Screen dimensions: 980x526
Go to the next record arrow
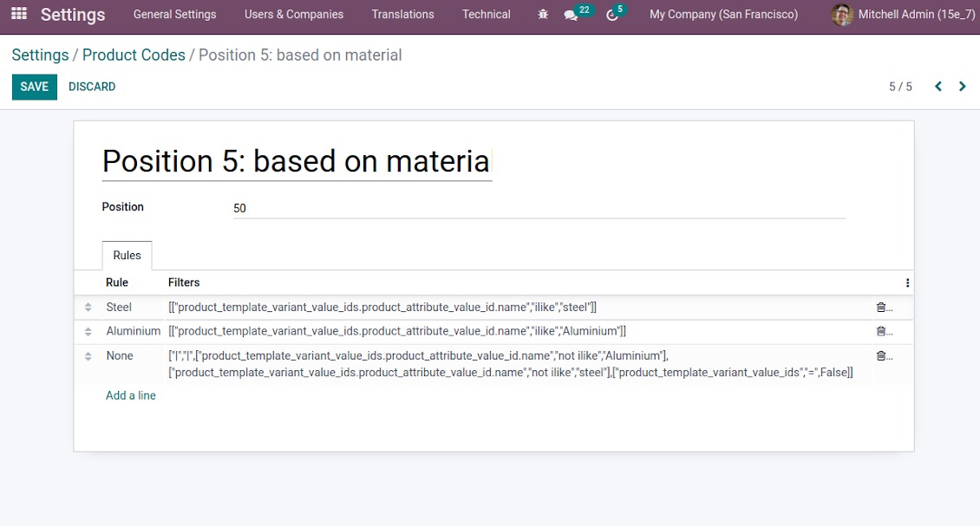[x=962, y=87]
